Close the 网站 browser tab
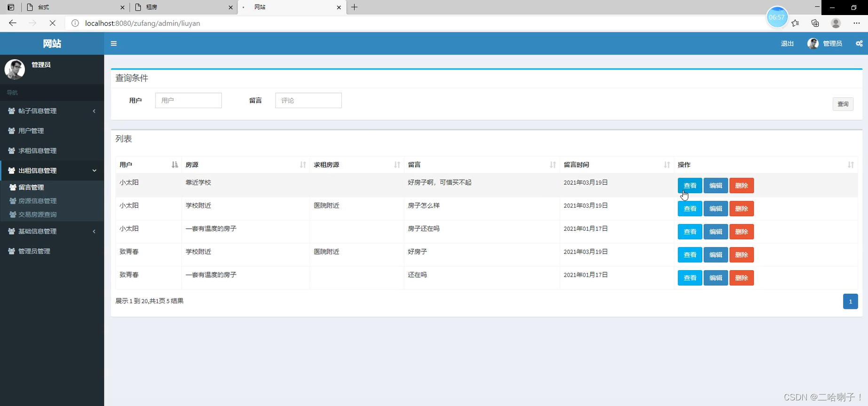868x406 pixels. pos(339,8)
